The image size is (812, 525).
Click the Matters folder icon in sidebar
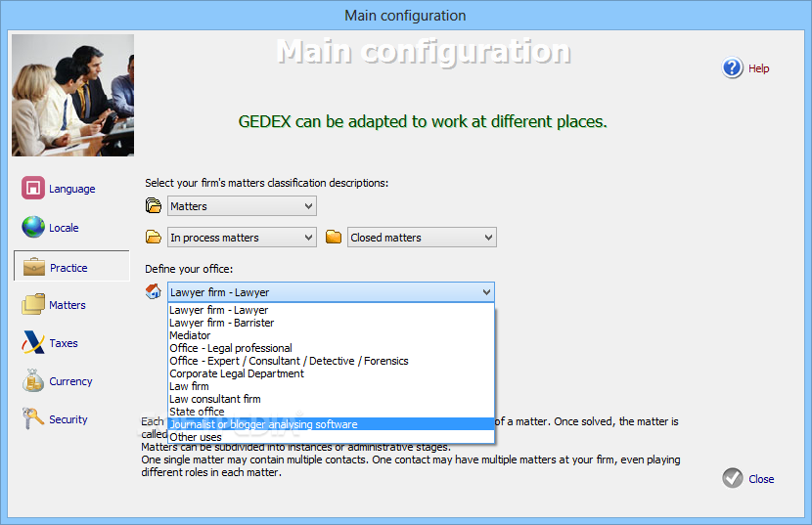coord(33,304)
